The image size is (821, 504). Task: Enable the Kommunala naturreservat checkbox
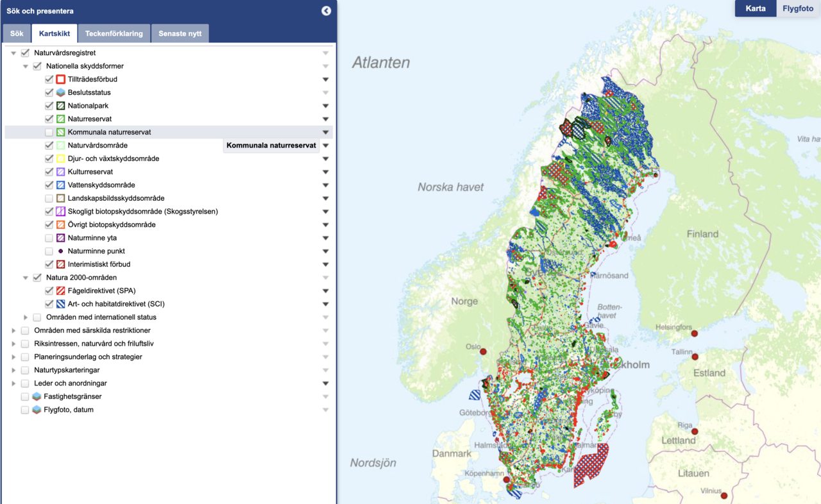[49, 132]
